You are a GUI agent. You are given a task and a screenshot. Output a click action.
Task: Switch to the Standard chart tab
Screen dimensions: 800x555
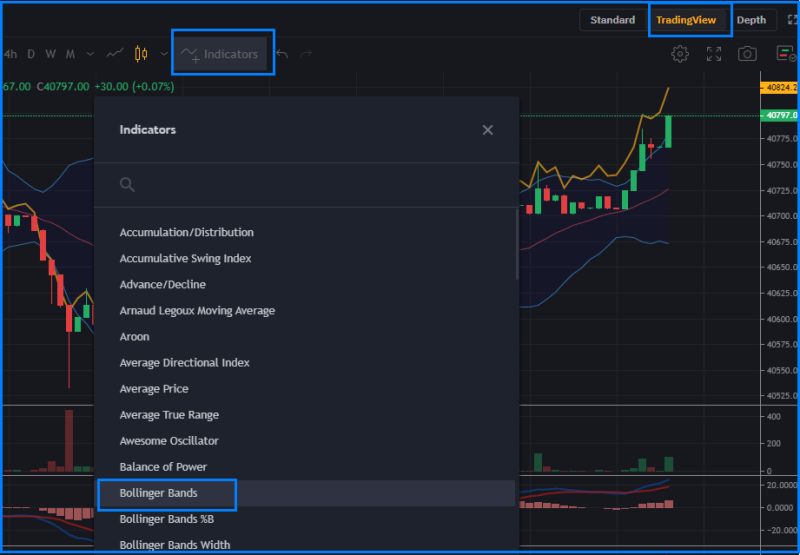tap(612, 20)
